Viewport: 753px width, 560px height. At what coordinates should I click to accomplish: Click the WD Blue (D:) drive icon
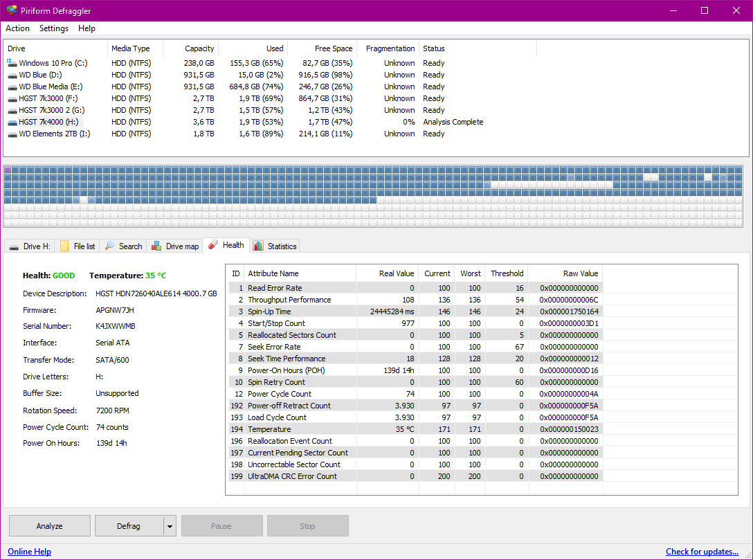pyautogui.click(x=12, y=75)
